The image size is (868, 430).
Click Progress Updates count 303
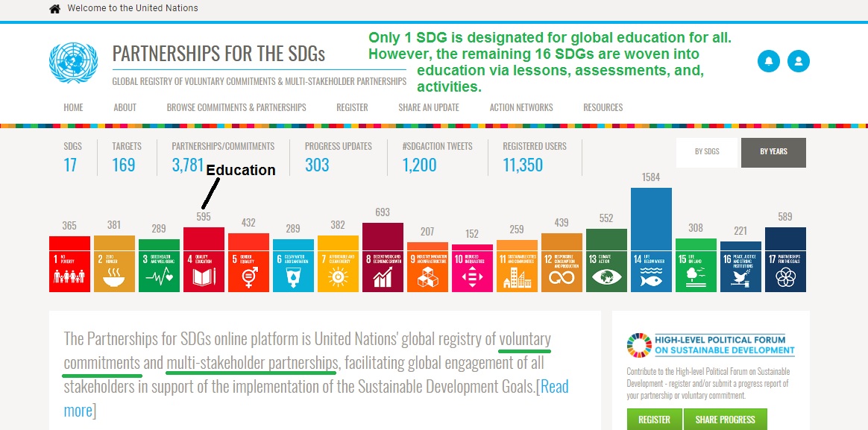click(x=317, y=165)
